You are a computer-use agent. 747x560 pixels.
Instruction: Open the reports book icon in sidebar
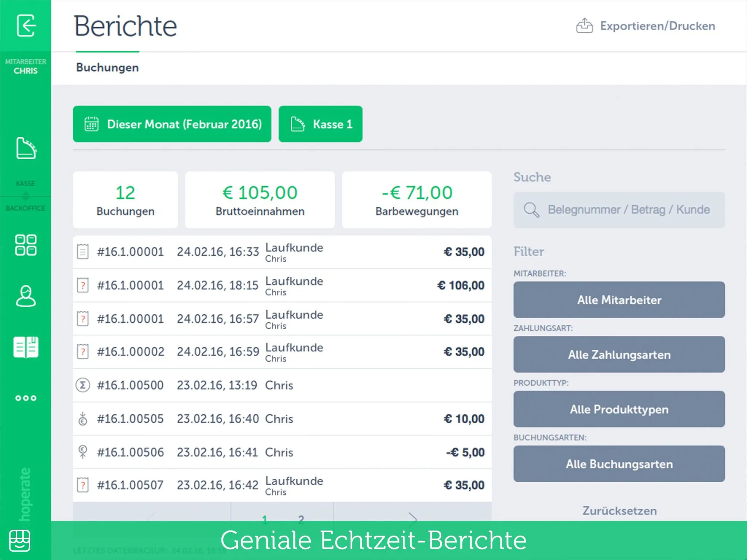point(26,347)
